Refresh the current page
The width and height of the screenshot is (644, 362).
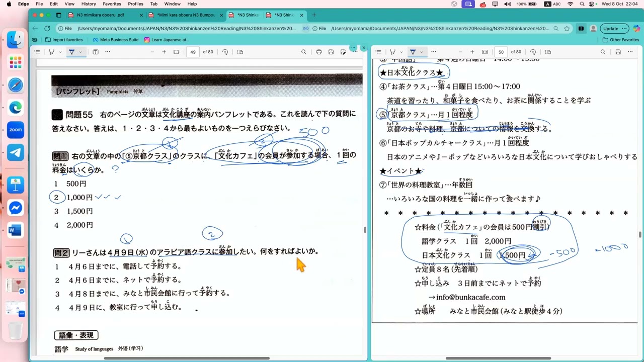[x=47, y=29]
